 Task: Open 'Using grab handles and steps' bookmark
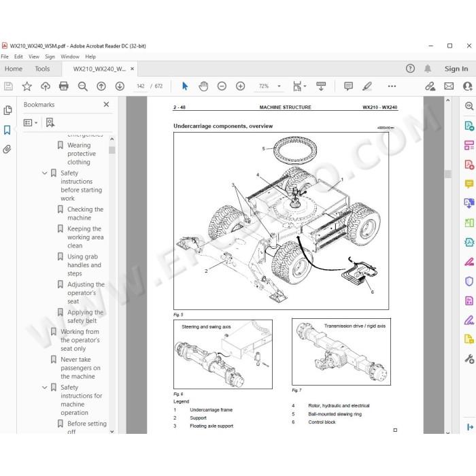click(84, 265)
